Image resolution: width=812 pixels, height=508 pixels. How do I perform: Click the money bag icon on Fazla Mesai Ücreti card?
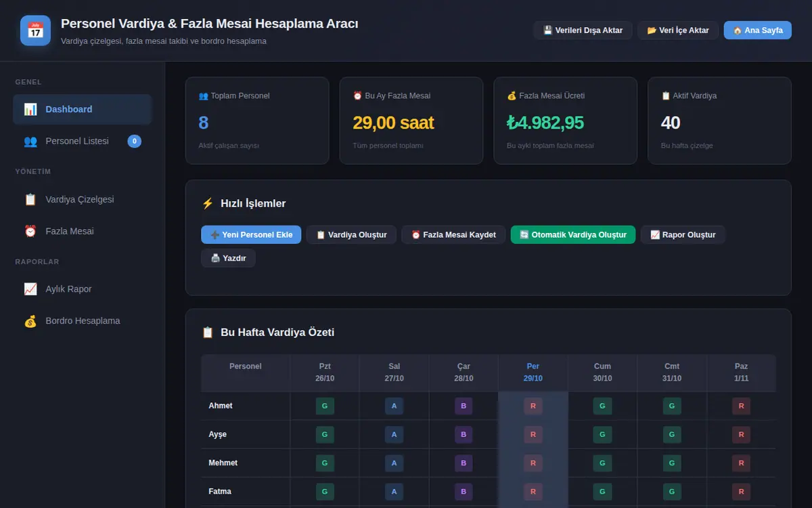coord(512,96)
